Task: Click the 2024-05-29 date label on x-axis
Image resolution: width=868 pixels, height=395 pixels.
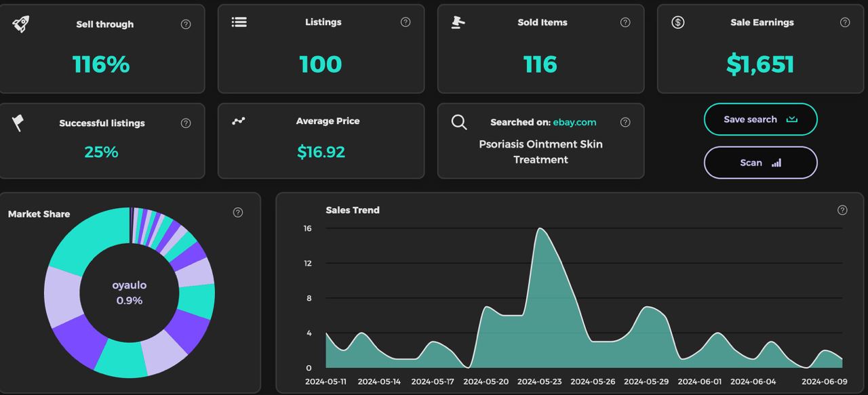Action: (646, 382)
